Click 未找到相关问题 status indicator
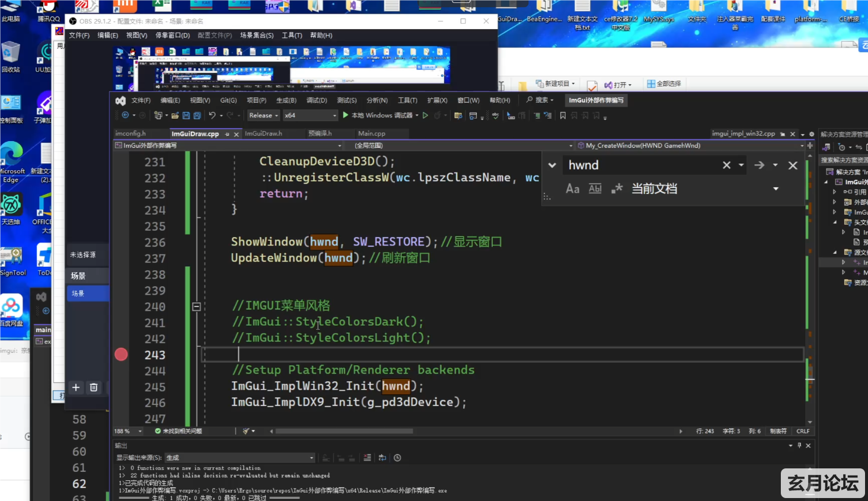Viewport: 868px width, 501px height. click(178, 431)
